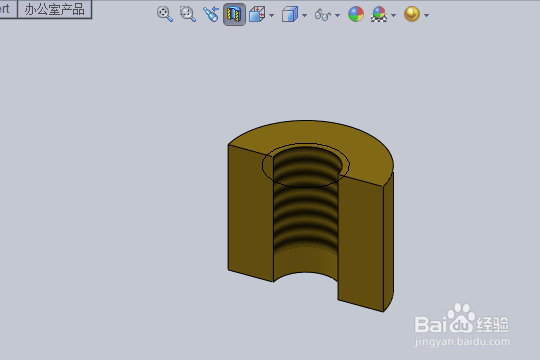This screenshot has width=540, height=360.
Task: Click the Edit Appearance color ball
Action: pyautogui.click(x=356, y=14)
